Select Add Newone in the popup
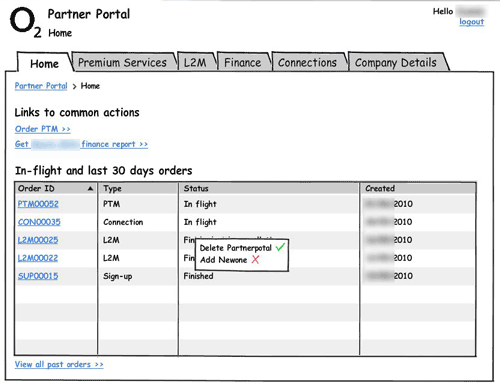This screenshot has height=386, width=500. pos(224,260)
